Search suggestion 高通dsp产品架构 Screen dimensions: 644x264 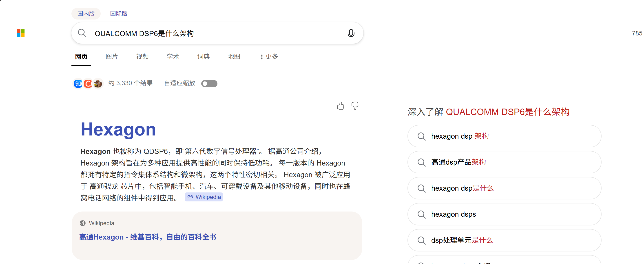pyautogui.click(x=504, y=162)
